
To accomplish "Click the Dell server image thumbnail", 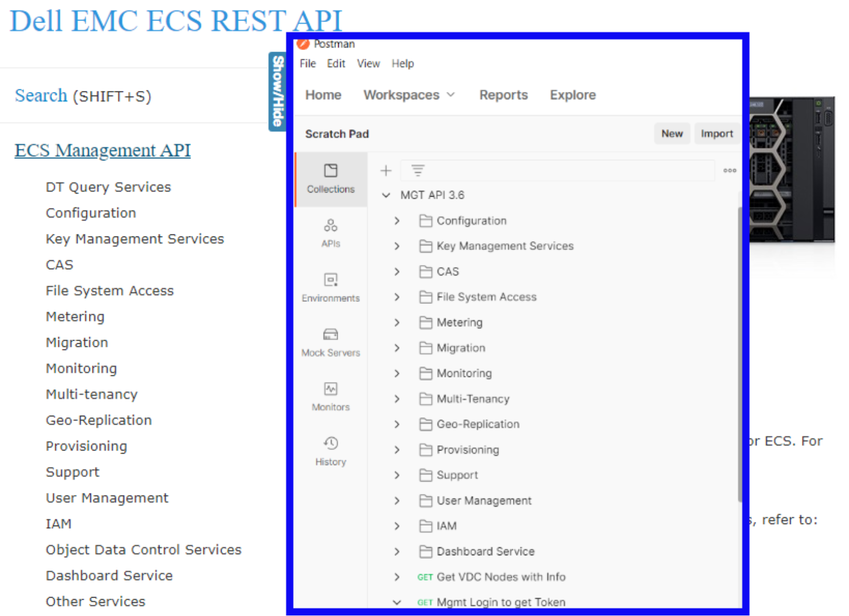I will (792, 170).
